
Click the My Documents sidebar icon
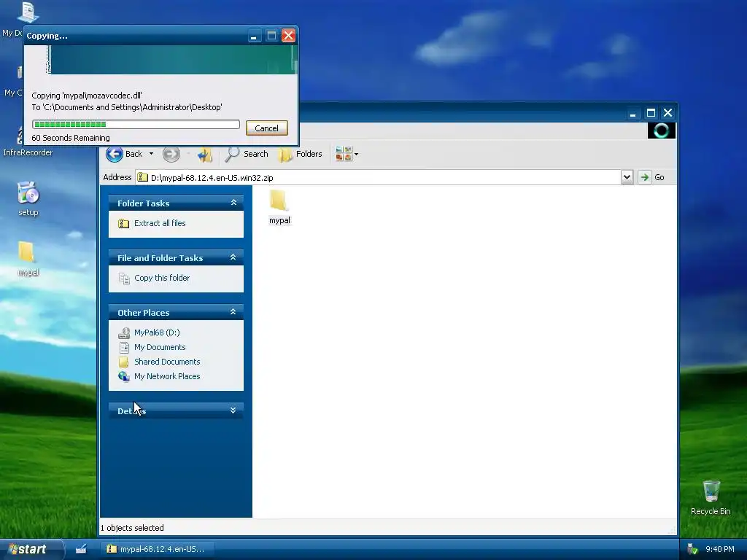click(x=124, y=348)
